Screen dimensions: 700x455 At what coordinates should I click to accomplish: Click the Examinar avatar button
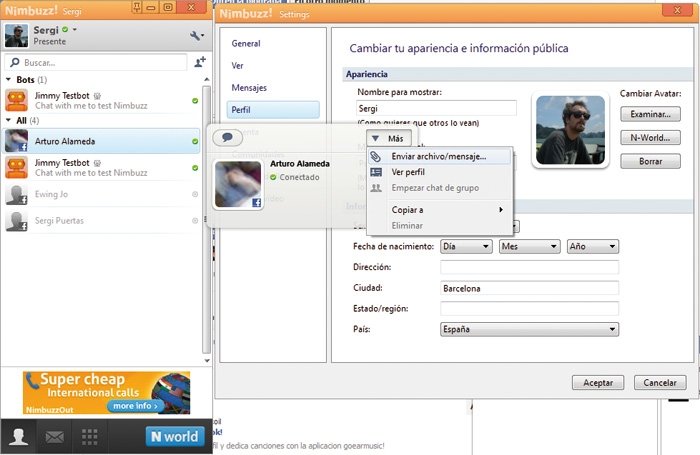(x=650, y=114)
